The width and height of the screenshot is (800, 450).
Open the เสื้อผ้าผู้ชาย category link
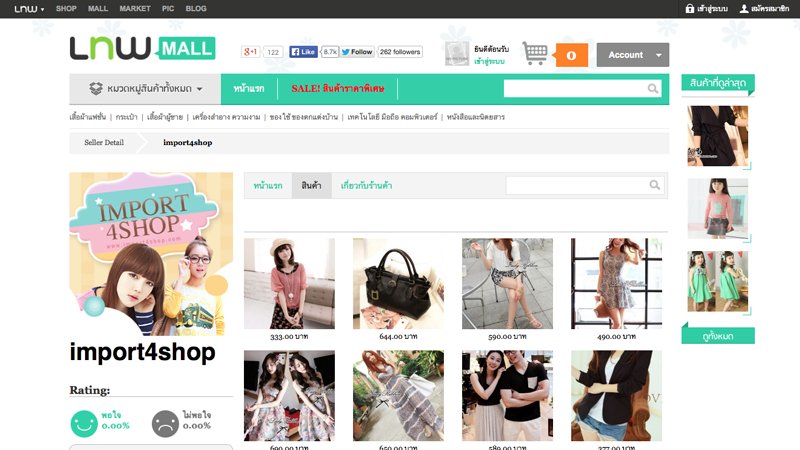165,117
